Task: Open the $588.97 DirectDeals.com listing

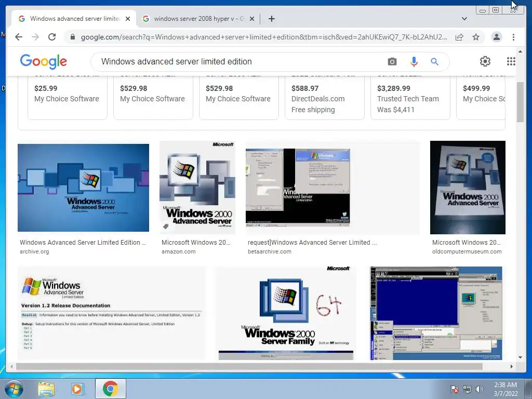Action: [x=324, y=97]
